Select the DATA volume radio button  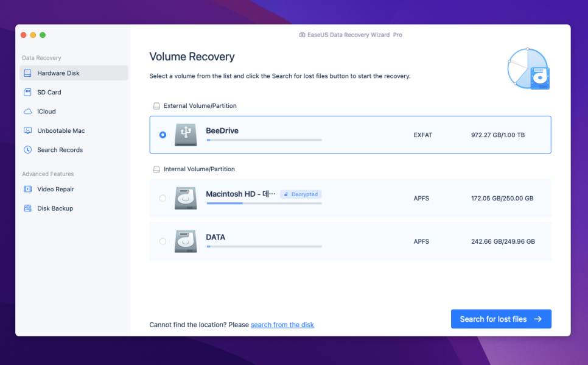point(163,241)
